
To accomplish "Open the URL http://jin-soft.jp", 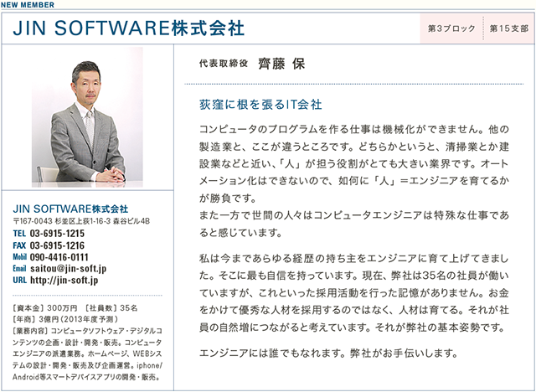I will 64,281.
